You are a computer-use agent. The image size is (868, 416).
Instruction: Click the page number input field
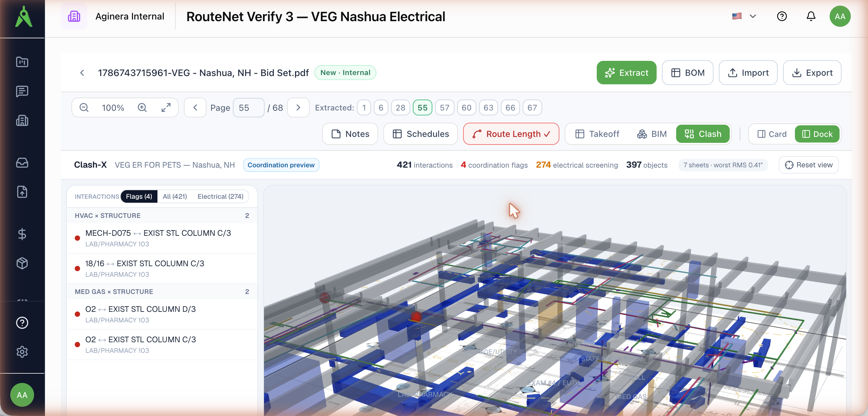coord(248,107)
